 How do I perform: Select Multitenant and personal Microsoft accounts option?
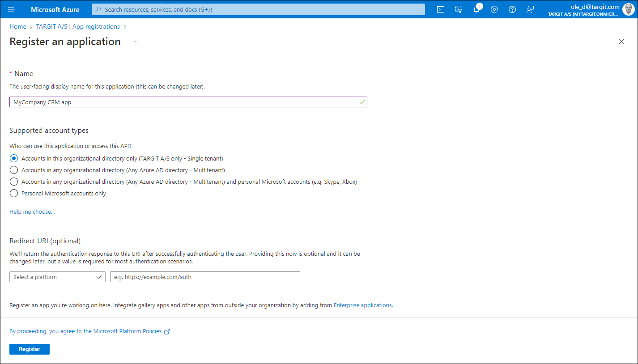(x=14, y=182)
